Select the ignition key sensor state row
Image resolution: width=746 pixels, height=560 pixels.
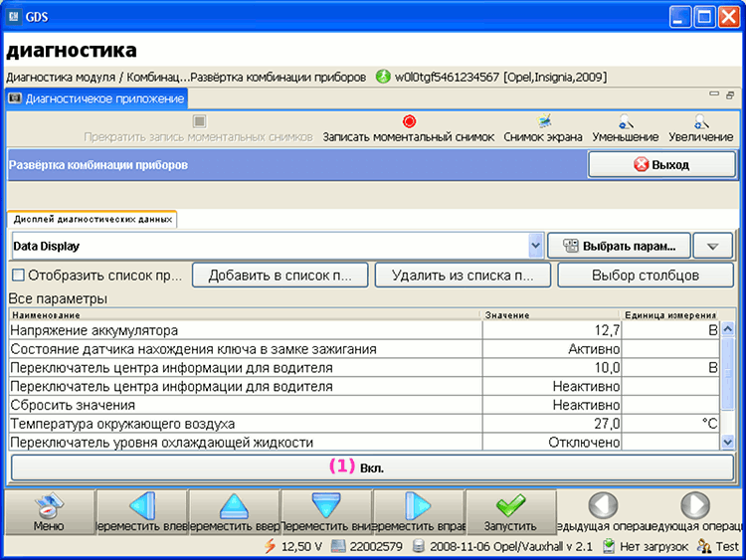(x=364, y=349)
